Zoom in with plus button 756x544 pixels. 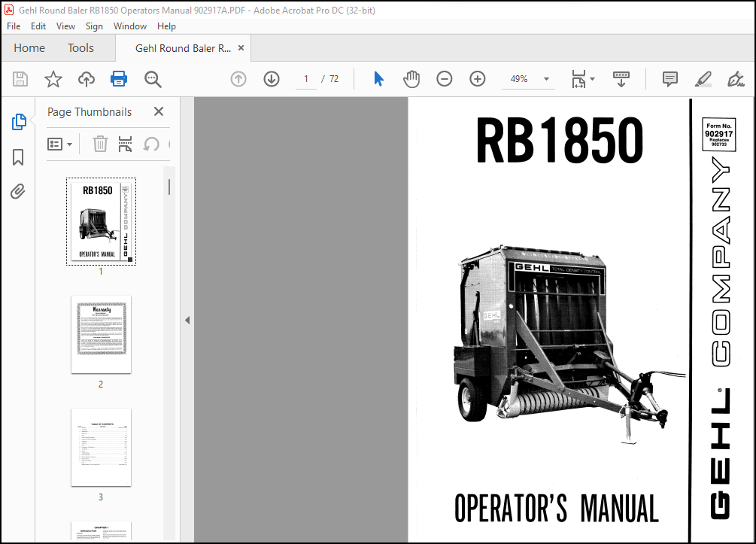pos(478,78)
